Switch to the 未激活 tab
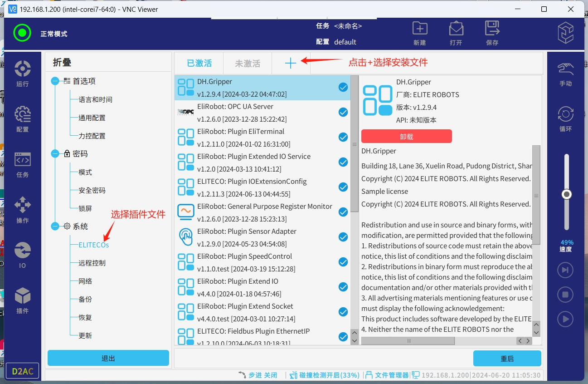Image resolution: width=588 pixels, height=384 pixels. click(248, 64)
